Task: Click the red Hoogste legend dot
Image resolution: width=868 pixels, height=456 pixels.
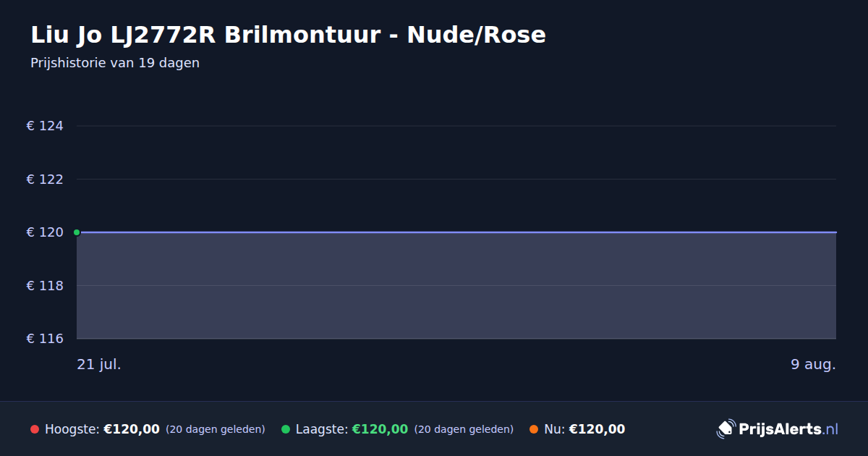Action: coord(35,429)
